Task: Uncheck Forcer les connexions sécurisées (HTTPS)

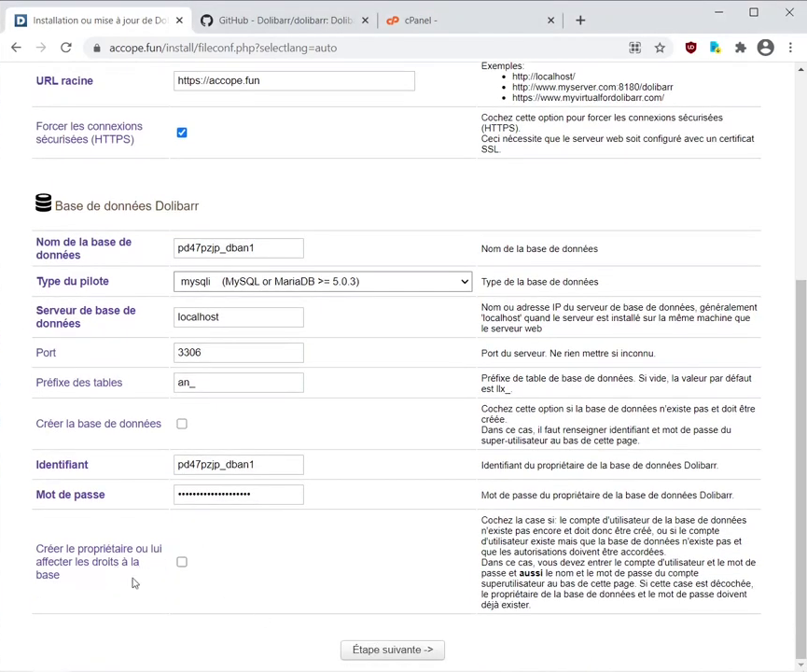Action: [182, 133]
